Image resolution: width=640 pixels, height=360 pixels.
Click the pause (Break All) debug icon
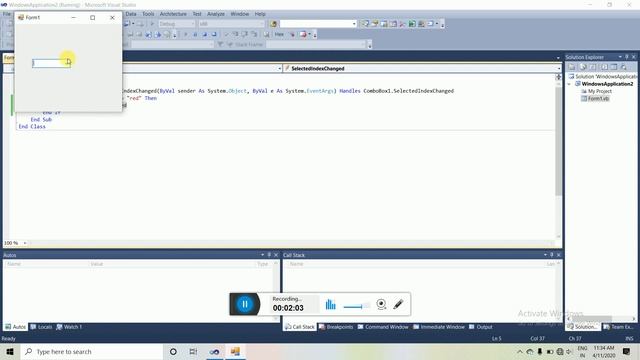[195, 34]
